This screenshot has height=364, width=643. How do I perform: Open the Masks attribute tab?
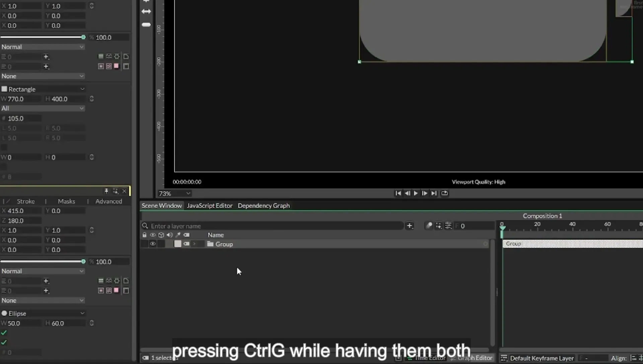click(x=66, y=201)
